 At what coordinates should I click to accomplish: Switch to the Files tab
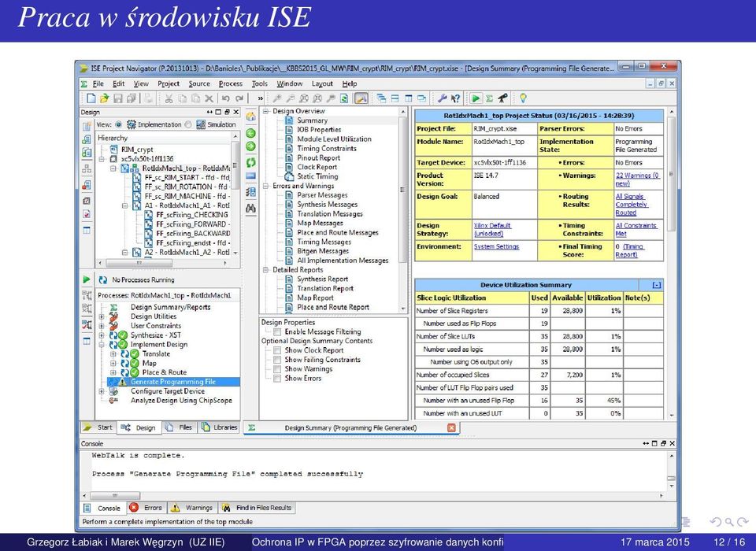pyautogui.click(x=180, y=427)
